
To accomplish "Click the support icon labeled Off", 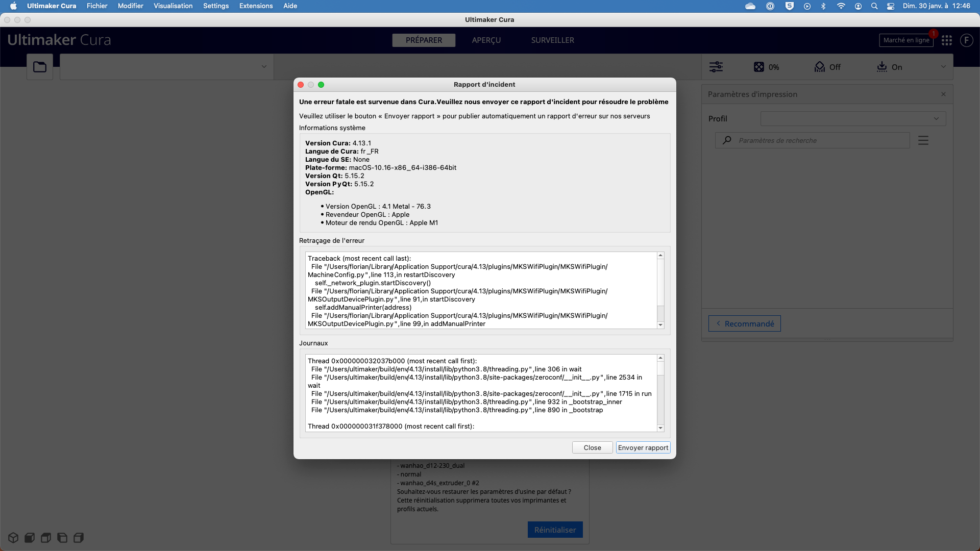I will tap(820, 67).
